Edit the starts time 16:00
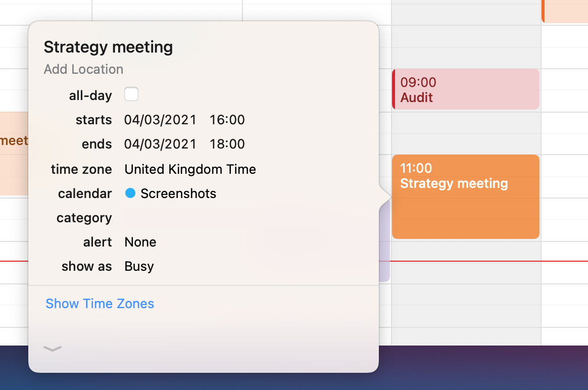 227,120
